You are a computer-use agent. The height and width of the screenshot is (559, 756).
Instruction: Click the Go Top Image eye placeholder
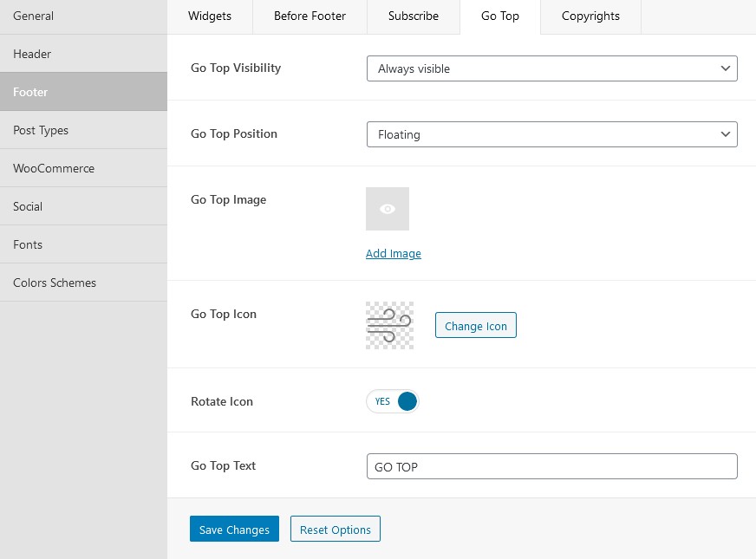tap(388, 209)
